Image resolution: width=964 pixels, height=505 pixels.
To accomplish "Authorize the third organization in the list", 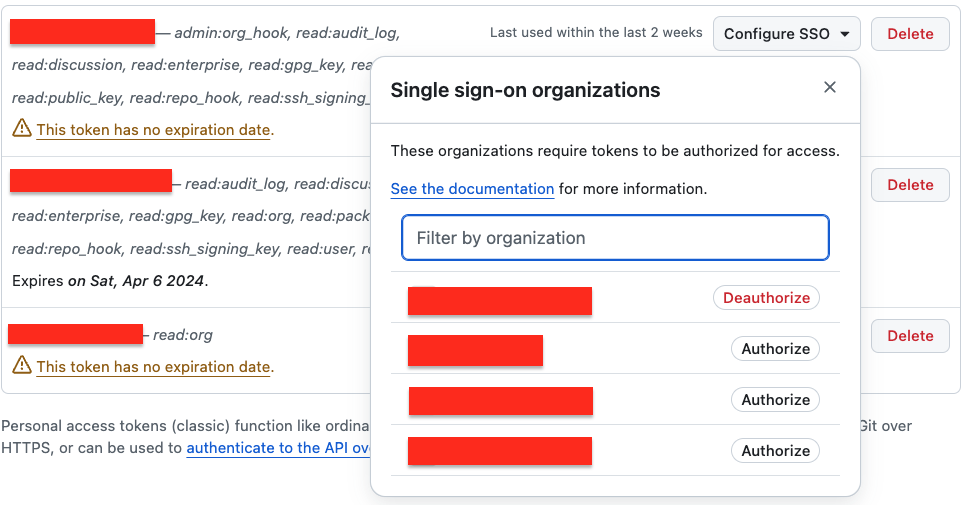I will point(775,400).
